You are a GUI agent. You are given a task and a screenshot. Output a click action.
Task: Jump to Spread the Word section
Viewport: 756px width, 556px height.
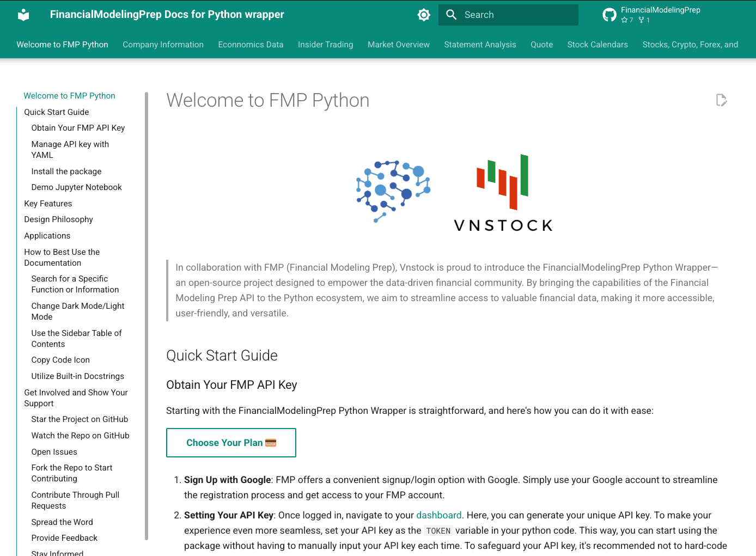(62, 522)
